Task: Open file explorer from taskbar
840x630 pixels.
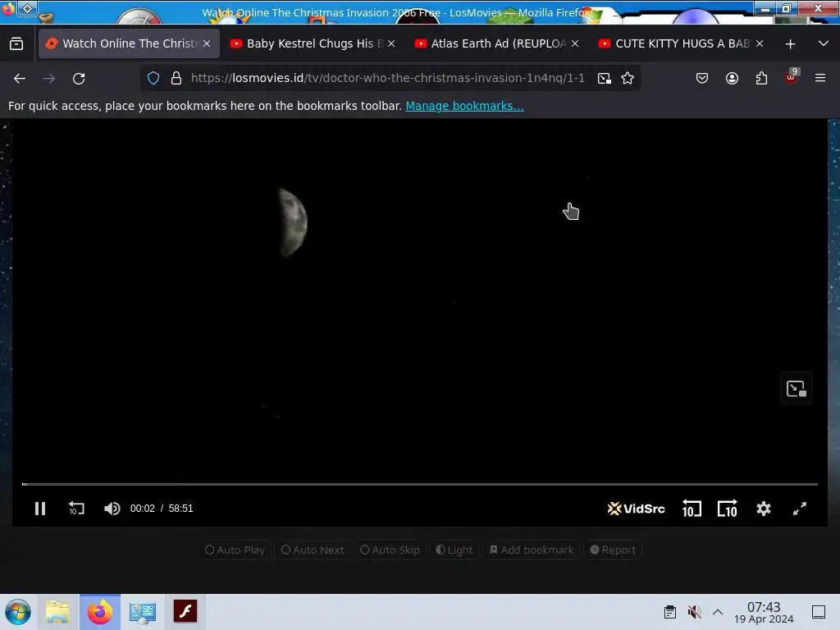Action: tap(58, 612)
